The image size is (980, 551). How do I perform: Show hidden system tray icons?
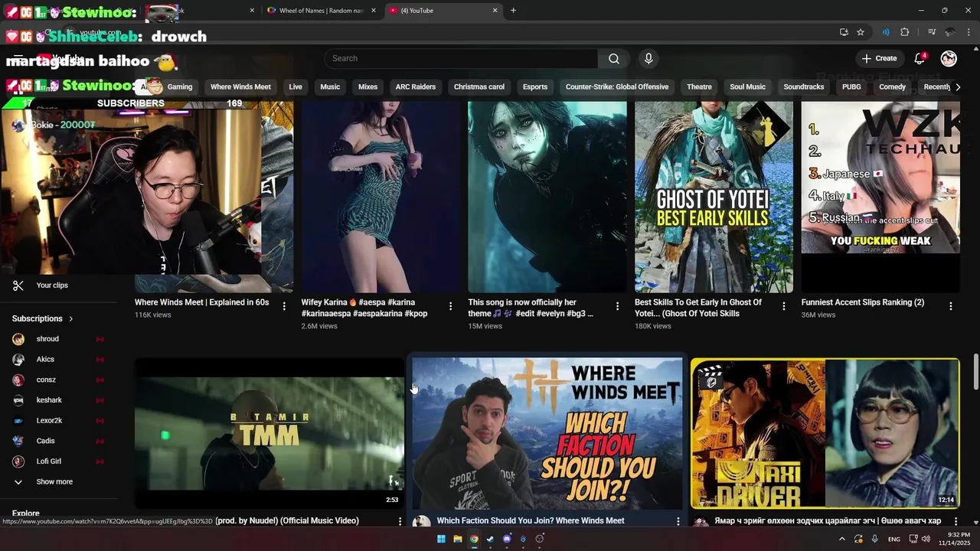pos(841,540)
